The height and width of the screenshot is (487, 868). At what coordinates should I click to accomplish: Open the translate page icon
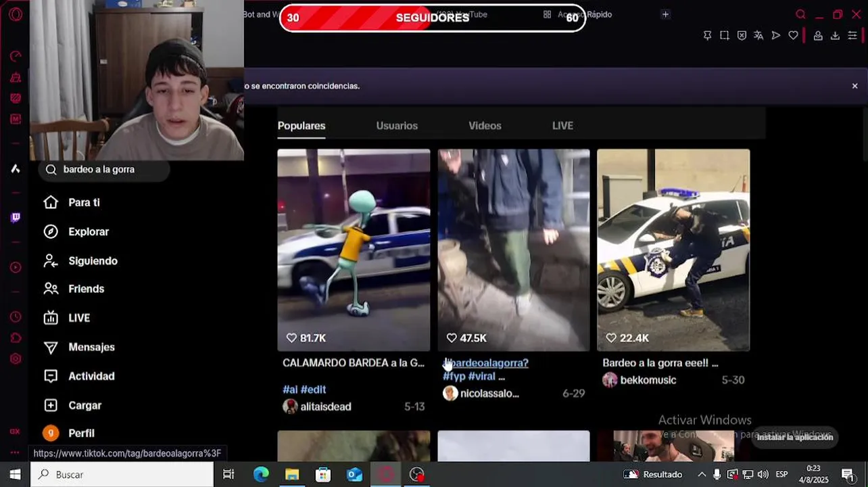point(758,35)
